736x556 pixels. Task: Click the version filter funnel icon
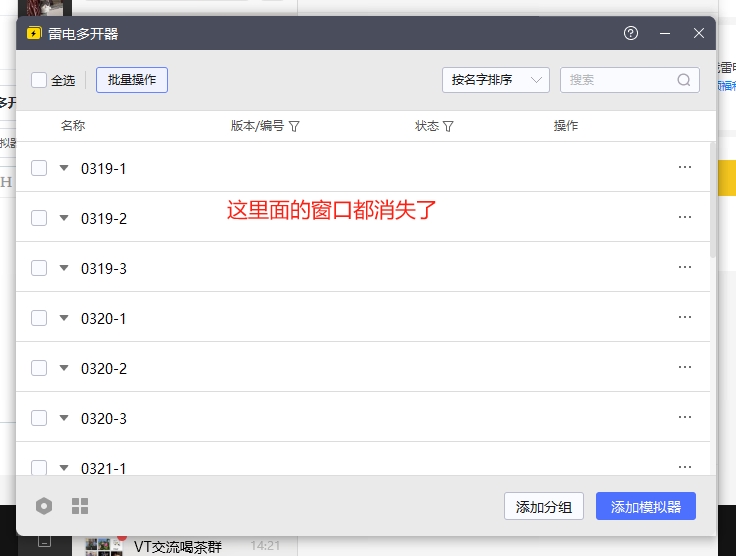pyautogui.click(x=294, y=127)
